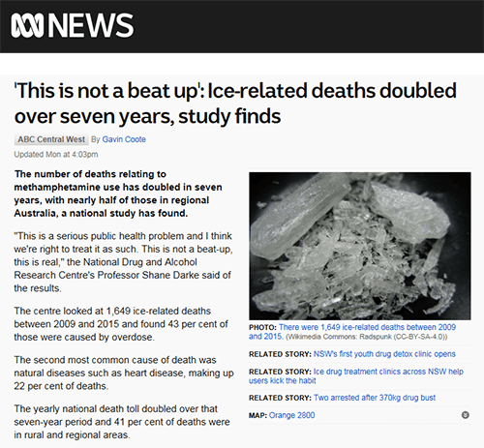This screenshot has height=448, width=484.
Task: Expand the Orange 2800 map arrow
Action: (465, 415)
